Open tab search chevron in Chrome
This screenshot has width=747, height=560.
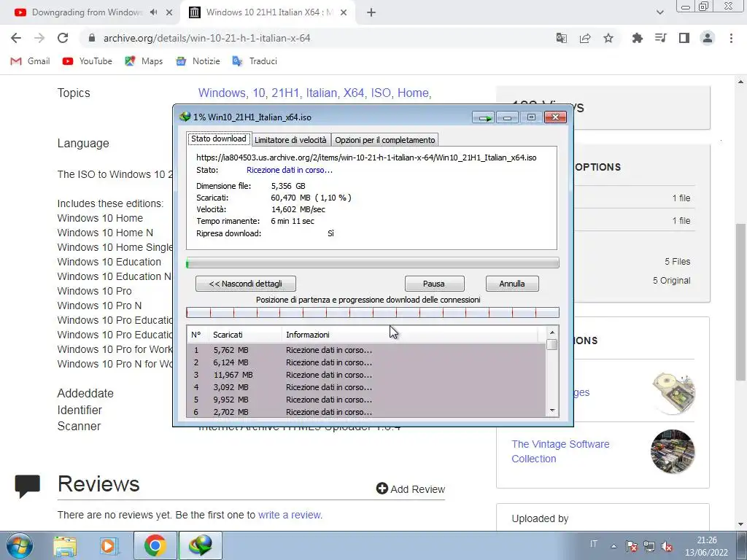[x=659, y=12]
